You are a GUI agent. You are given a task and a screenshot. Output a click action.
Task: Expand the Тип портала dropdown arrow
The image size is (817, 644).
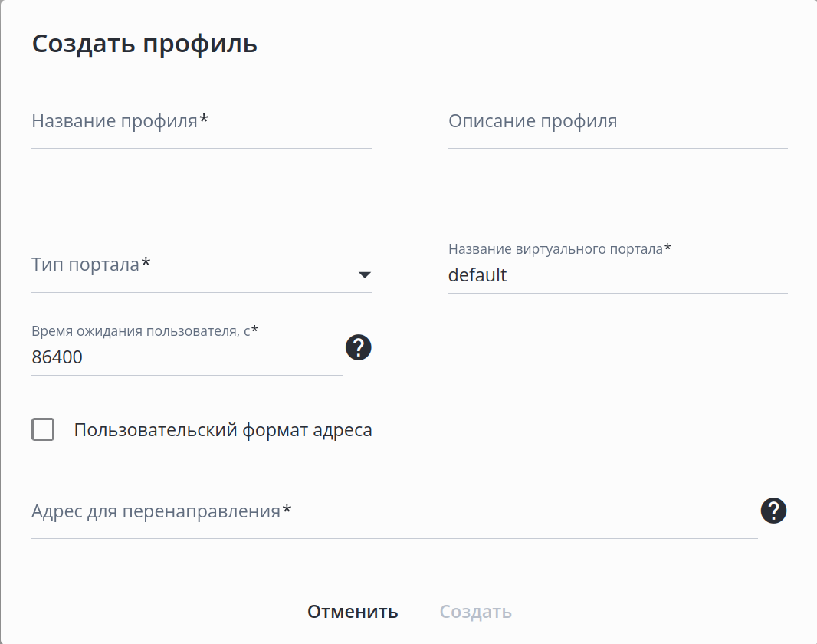[x=365, y=275]
